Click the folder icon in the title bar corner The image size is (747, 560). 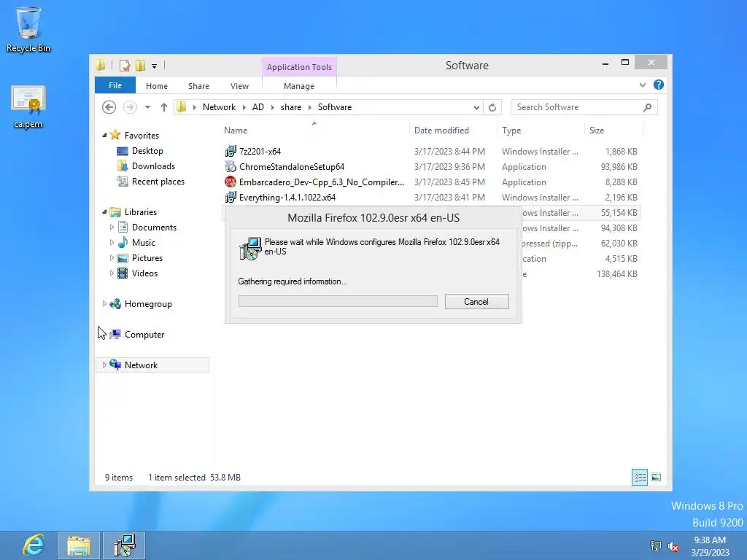[101, 65]
